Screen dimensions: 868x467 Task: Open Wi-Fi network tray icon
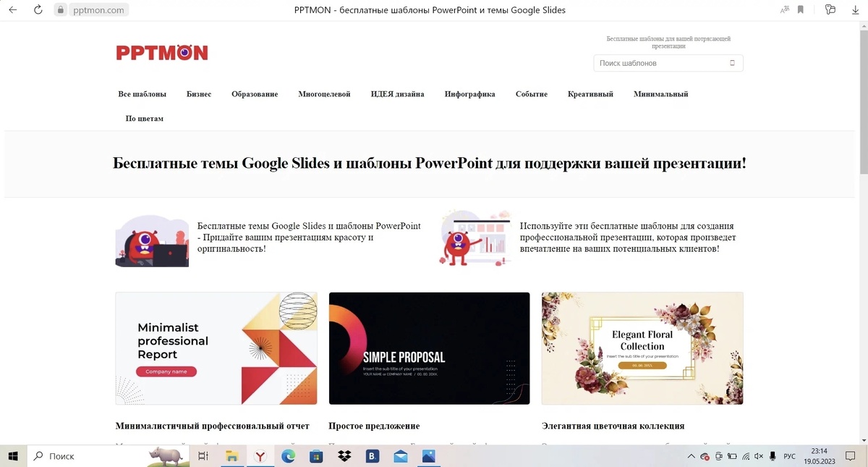point(746,457)
